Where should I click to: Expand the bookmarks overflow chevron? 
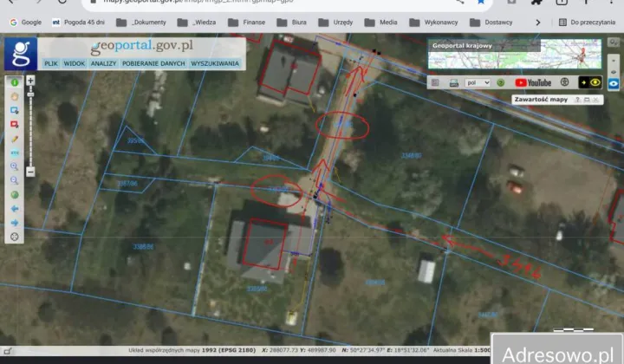coord(538,22)
